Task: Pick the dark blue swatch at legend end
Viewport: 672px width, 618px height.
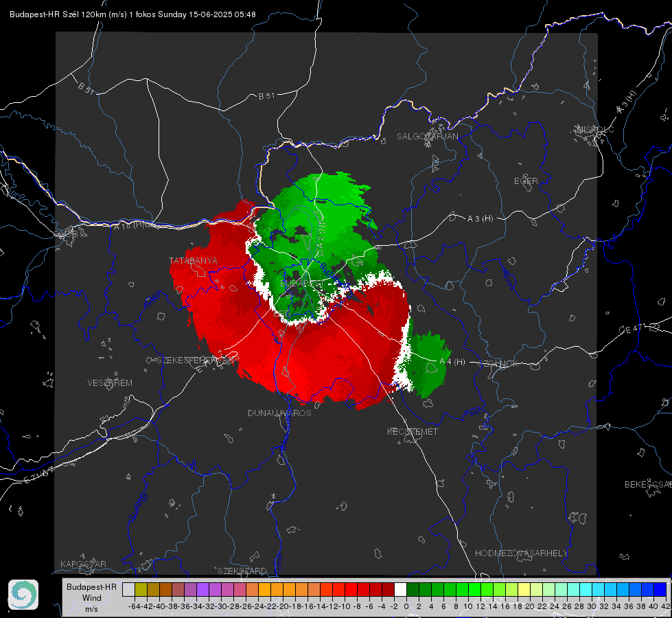Action: click(x=660, y=589)
